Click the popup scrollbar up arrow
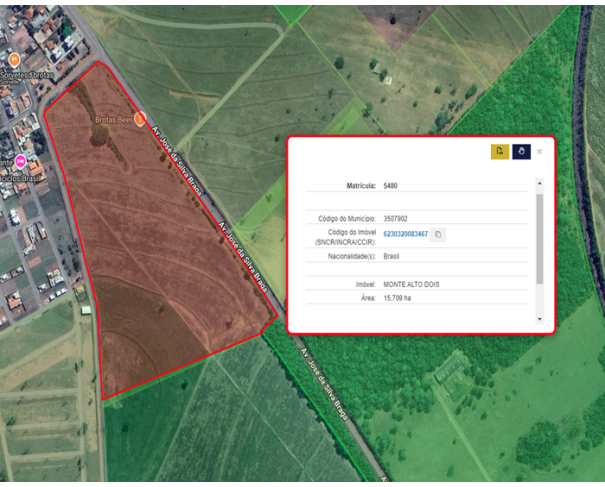Screen dimensions: 605x487 539,183
